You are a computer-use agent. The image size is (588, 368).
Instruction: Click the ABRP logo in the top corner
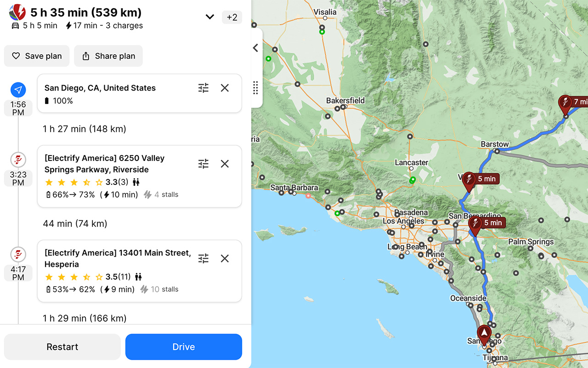pyautogui.click(x=17, y=12)
